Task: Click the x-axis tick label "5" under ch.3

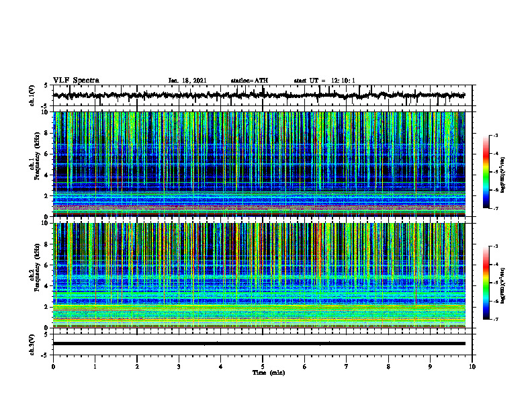Action: 262,367
